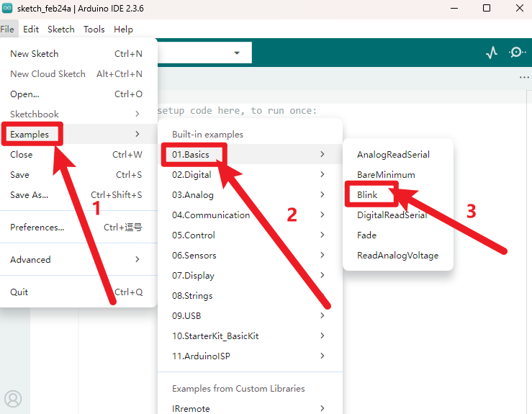This screenshot has width=532, height=414.
Task: Expand the 07.Display examples submenu
Action: [x=250, y=275]
